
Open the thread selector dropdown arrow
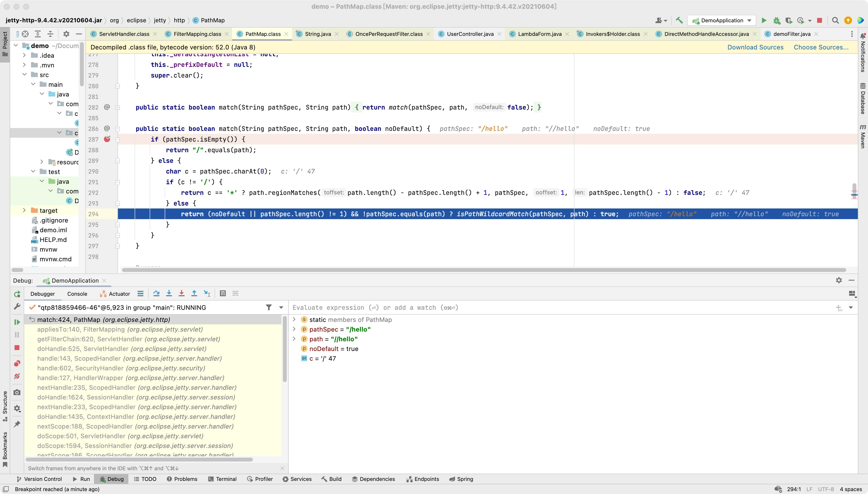[281, 307]
